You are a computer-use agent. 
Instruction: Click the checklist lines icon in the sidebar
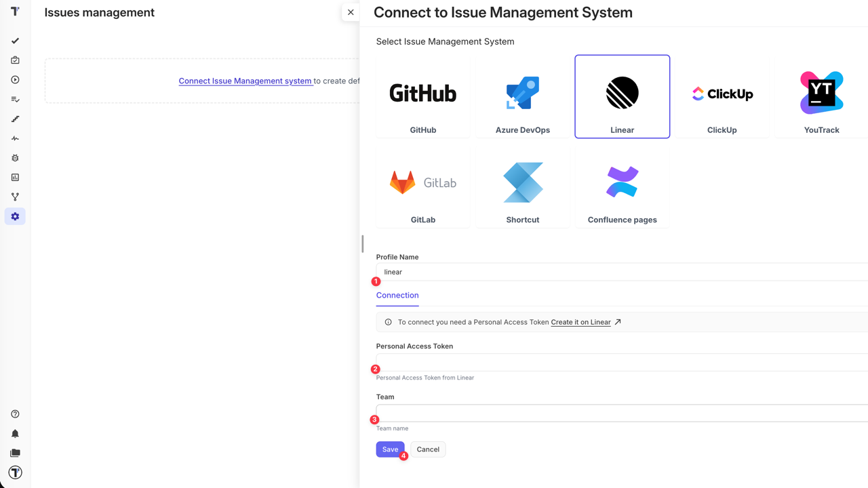[15, 100]
